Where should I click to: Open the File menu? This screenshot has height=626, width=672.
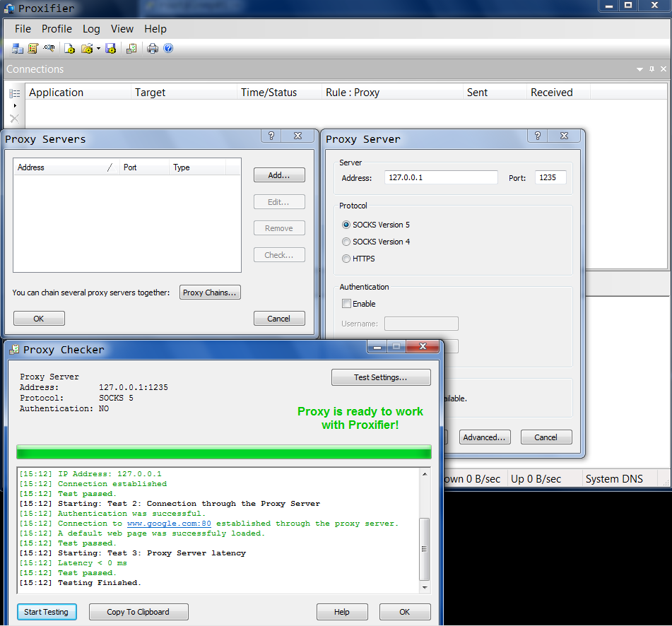pyautogui.click(x=23, y=29)
